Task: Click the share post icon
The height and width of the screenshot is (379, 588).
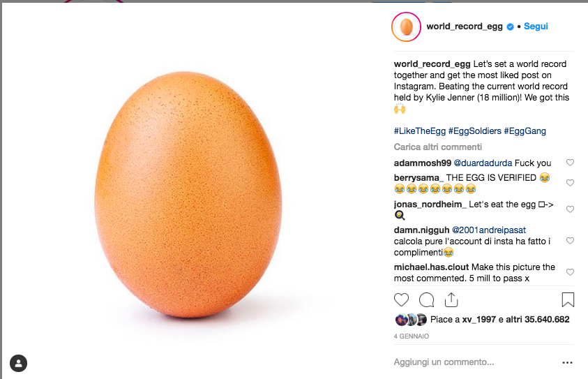Action: (451, 299)
